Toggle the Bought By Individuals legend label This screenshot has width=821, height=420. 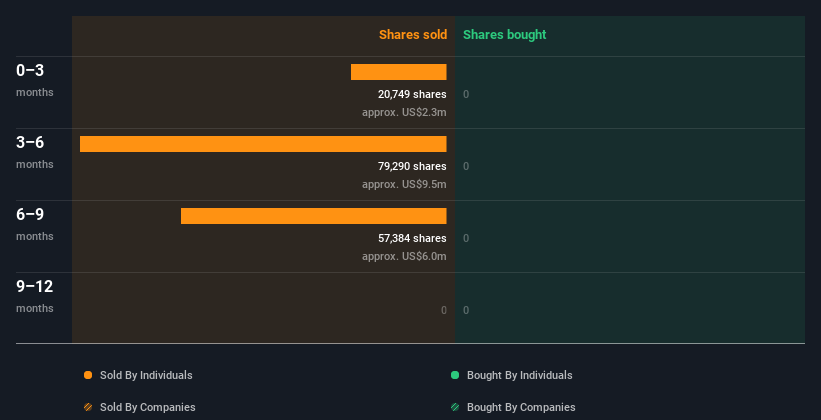coord(519,375)
